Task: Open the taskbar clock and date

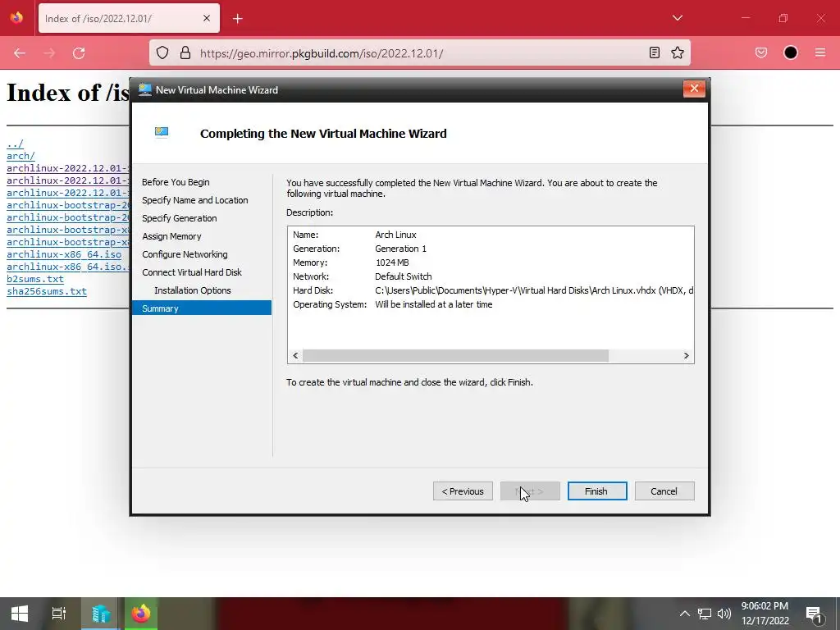Action: [765, 614]
